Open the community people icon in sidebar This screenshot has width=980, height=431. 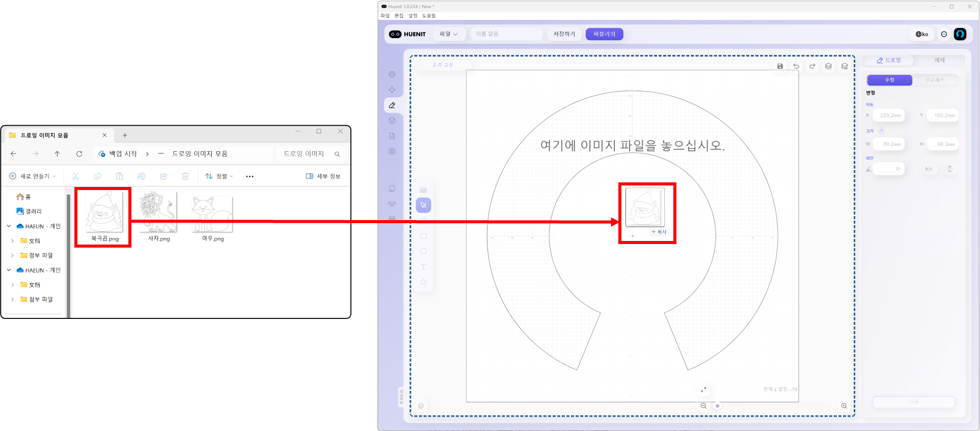pos(392,204)
